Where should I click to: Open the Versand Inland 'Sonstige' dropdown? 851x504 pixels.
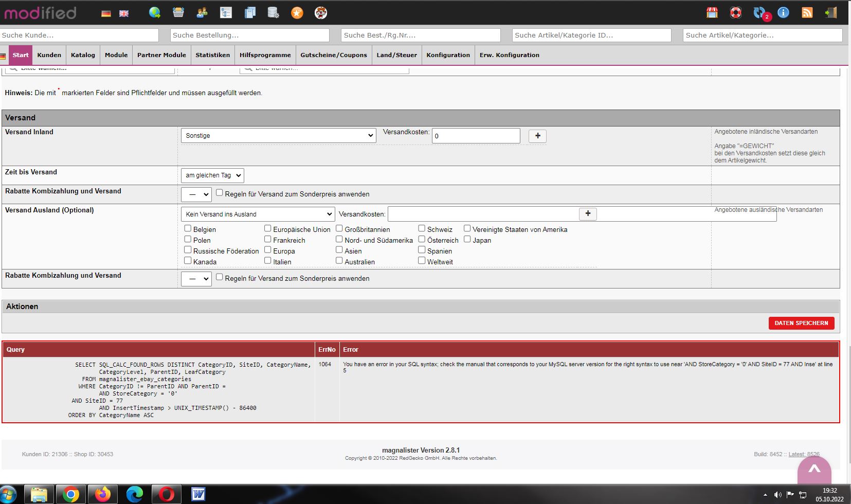pyautogui.click(x=279, y=136)
